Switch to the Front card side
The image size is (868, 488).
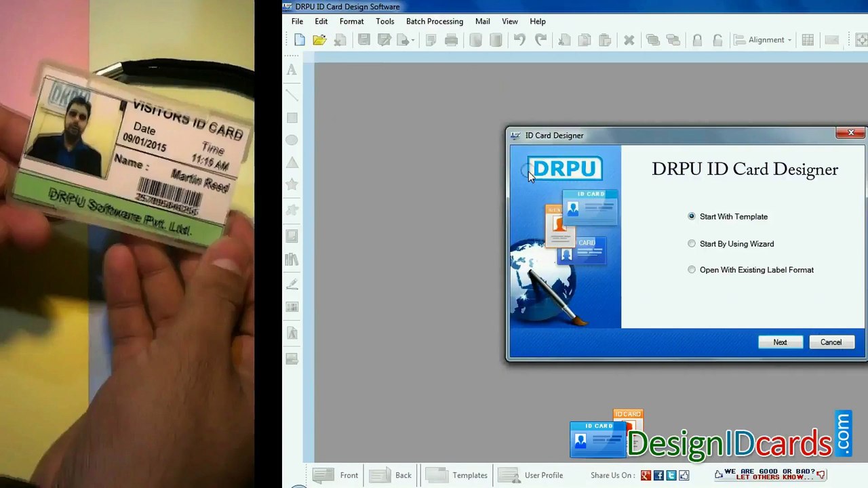336,475
